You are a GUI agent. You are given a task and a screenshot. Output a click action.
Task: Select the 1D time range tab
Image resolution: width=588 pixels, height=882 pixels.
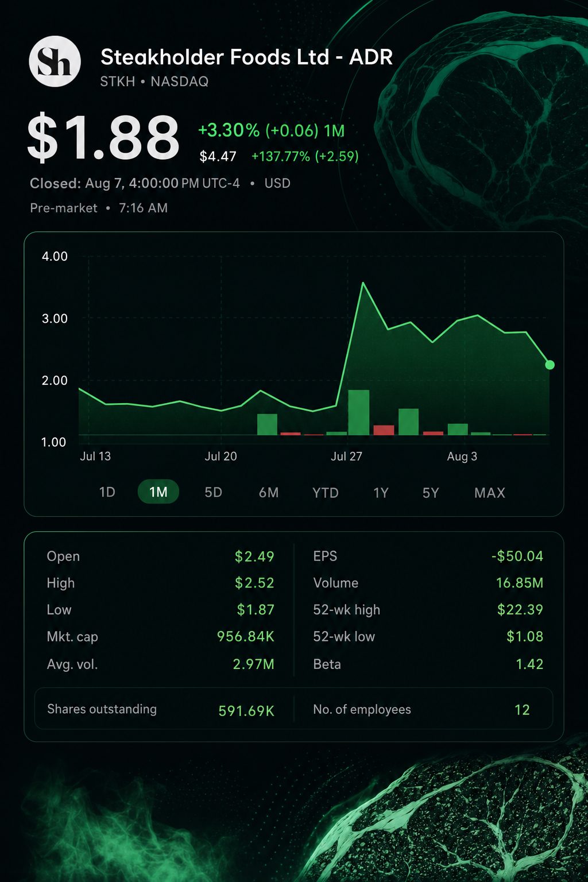tap(107, 492)
